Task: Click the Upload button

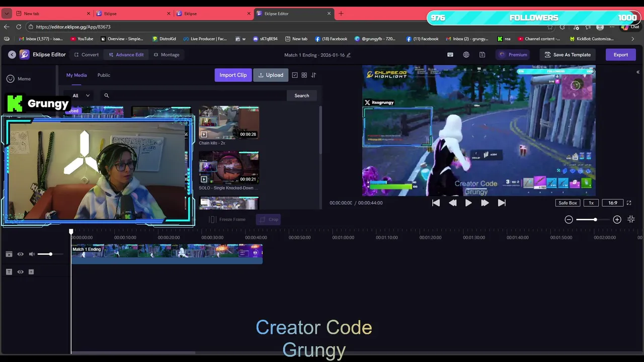Action: tap(271, 75)
